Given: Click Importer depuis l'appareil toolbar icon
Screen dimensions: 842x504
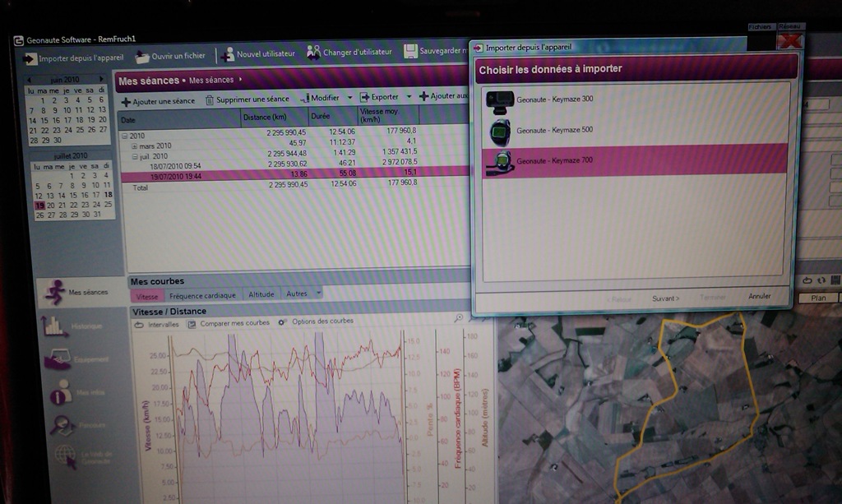Looking at the screenshot, I should click(x=30, y=58).
